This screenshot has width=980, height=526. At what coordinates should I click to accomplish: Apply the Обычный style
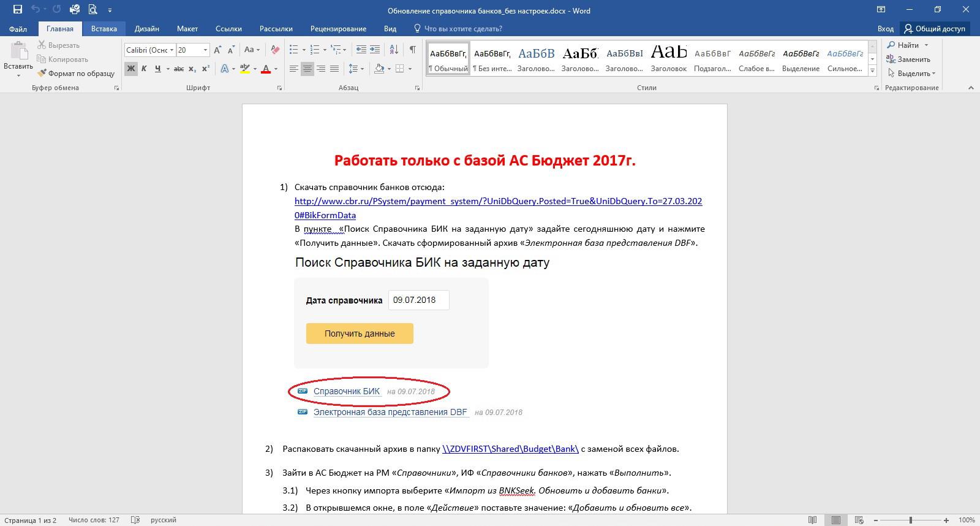[x=448, y=59]
